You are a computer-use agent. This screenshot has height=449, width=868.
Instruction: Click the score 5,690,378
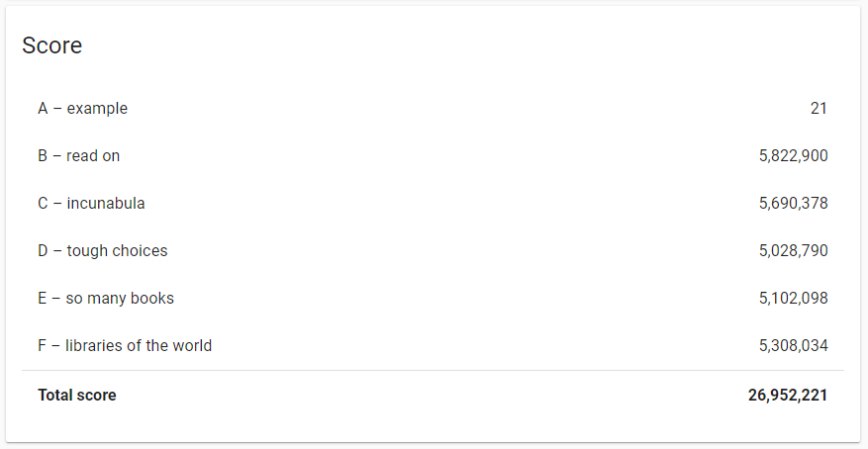(793, 204)
